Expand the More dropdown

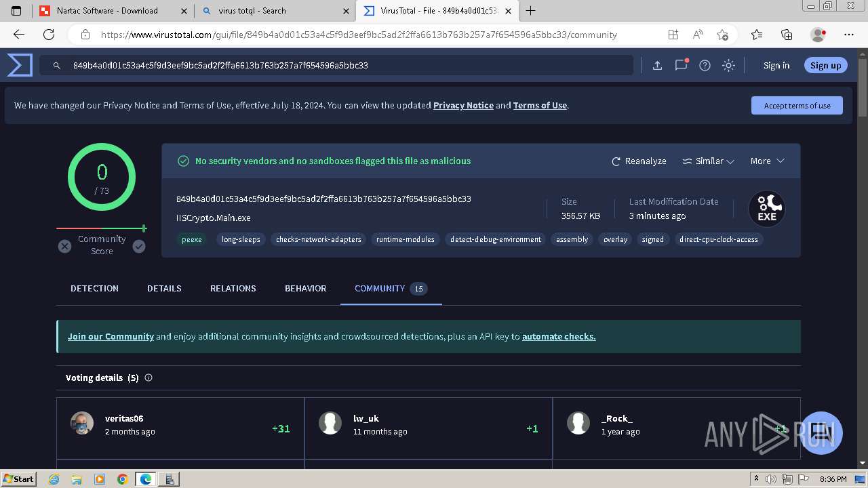click(x=767, y=161)
